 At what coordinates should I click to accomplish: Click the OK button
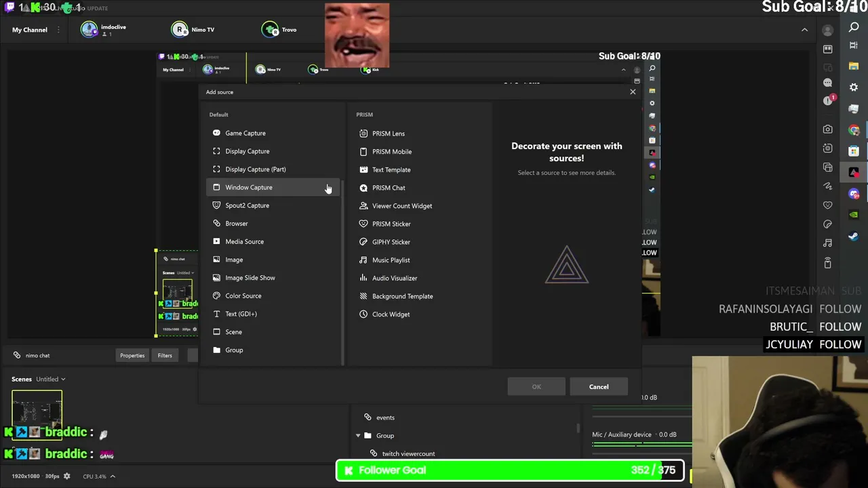[536, 386]
